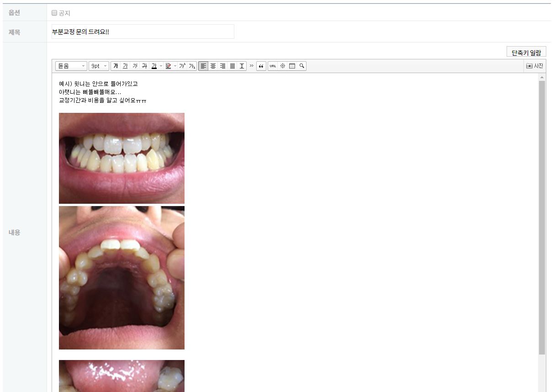Expand more toolbar options chevron
This screenshot has height=392, width=555.
(x=252, y=66)
